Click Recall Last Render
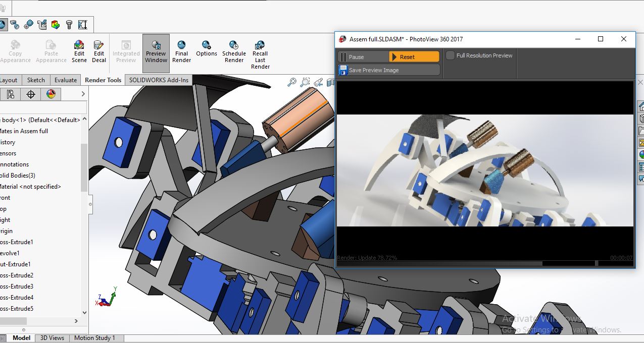 tap(260, 54)
